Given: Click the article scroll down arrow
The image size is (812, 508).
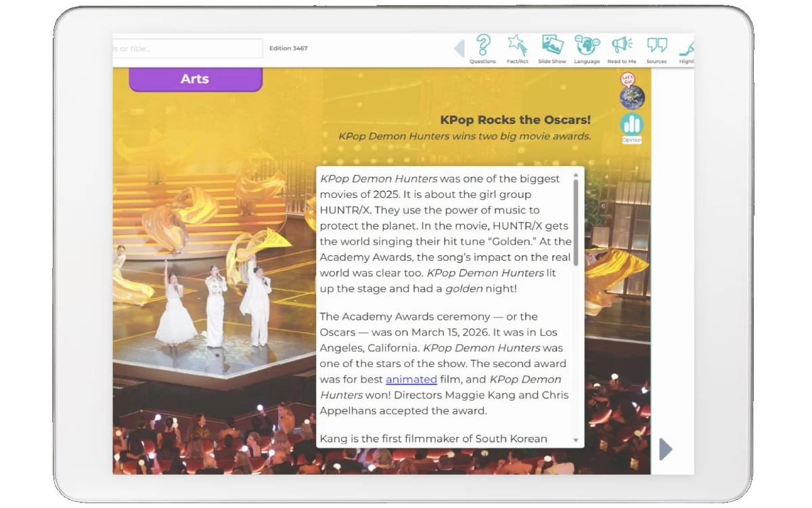Looking at the screenshot, I should 576,440.
